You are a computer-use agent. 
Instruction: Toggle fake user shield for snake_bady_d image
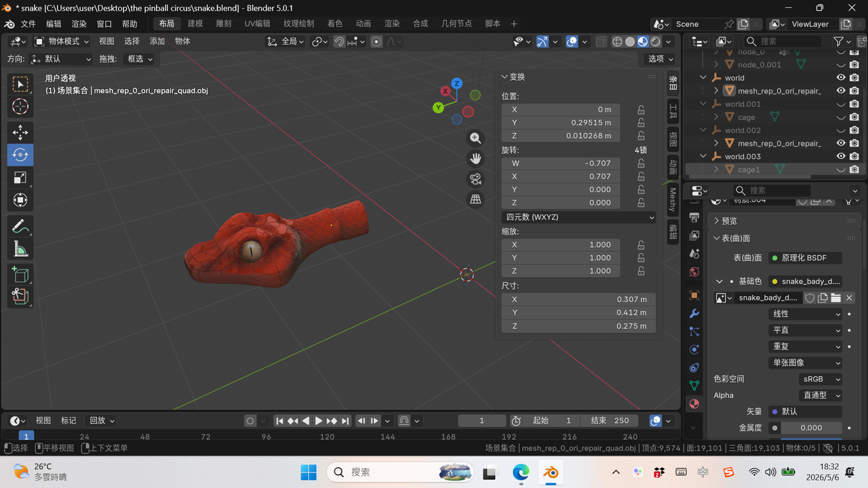point(810,298)
